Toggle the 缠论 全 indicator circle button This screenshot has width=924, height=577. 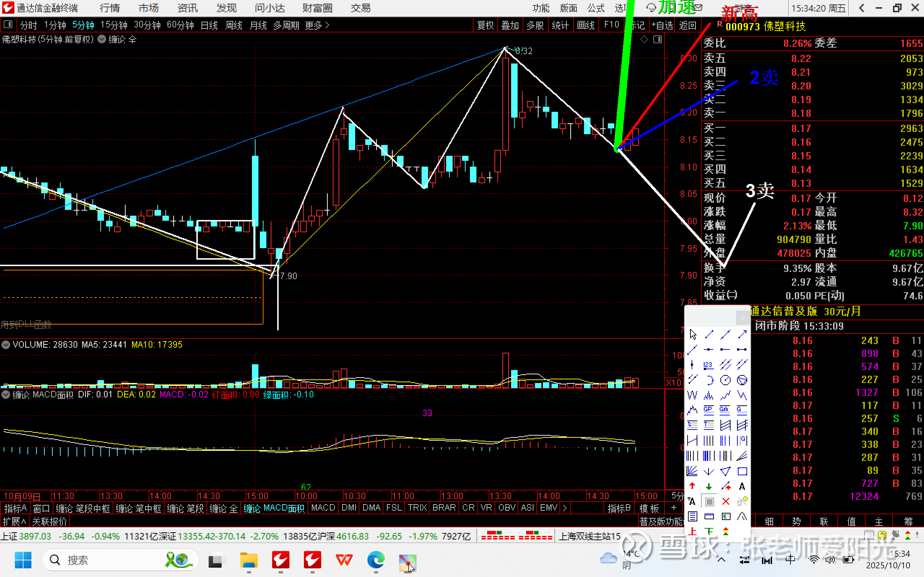pyautogui.click(x=102, y=39)
